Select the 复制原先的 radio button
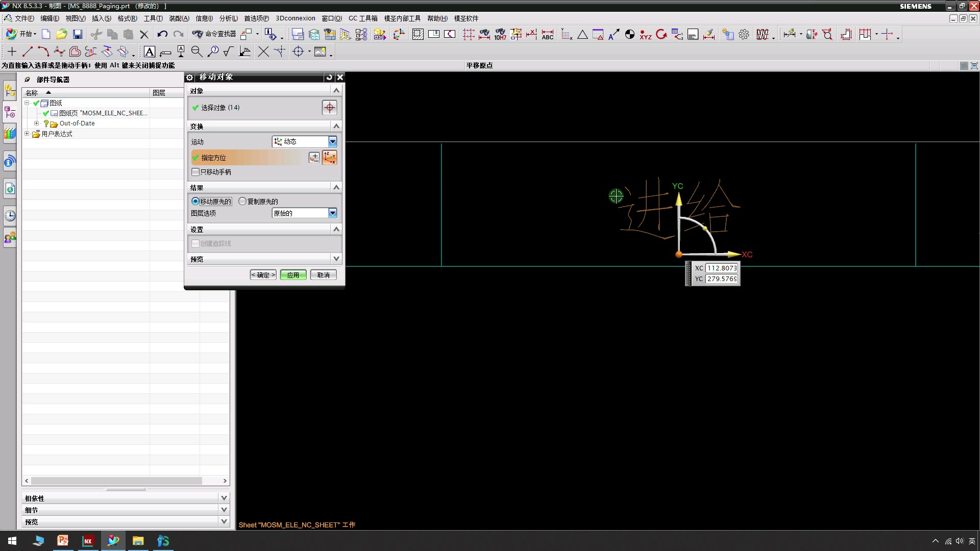The image size is (980, 551). click(x=242, y=202)
